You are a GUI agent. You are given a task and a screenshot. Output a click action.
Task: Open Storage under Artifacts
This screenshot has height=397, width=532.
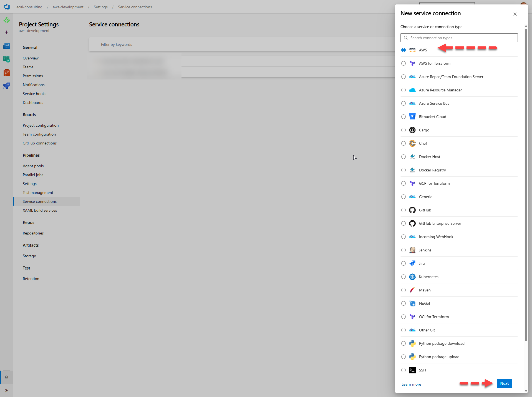point(29,256)
